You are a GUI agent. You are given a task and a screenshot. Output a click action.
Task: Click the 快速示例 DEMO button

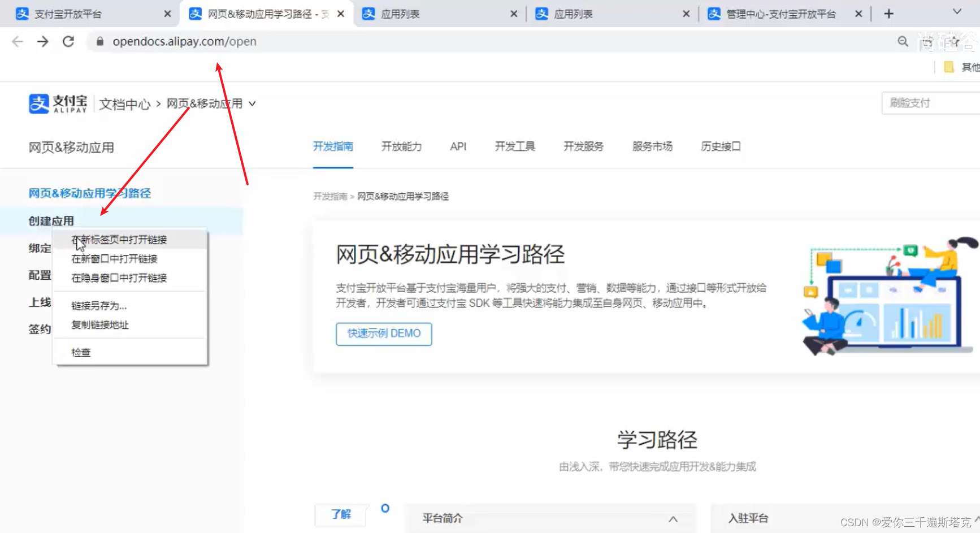coord(384,333)
